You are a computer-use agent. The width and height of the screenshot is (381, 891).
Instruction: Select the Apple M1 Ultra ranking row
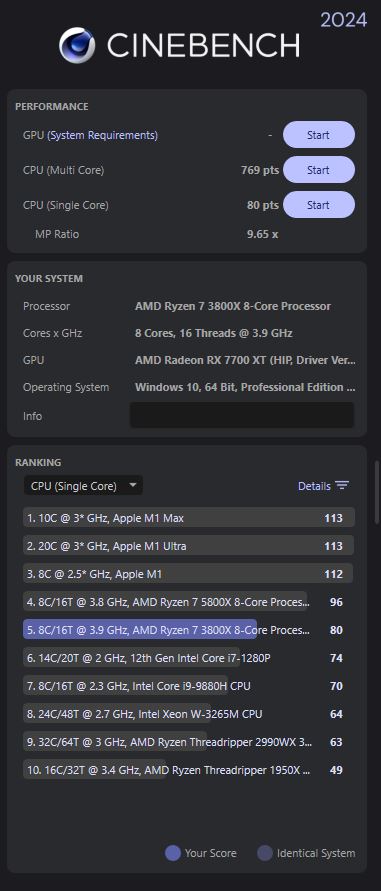(x=189, y=546)
